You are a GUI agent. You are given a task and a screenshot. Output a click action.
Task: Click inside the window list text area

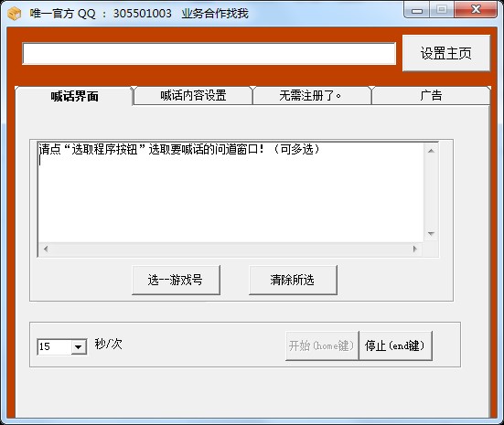[231, 192]
